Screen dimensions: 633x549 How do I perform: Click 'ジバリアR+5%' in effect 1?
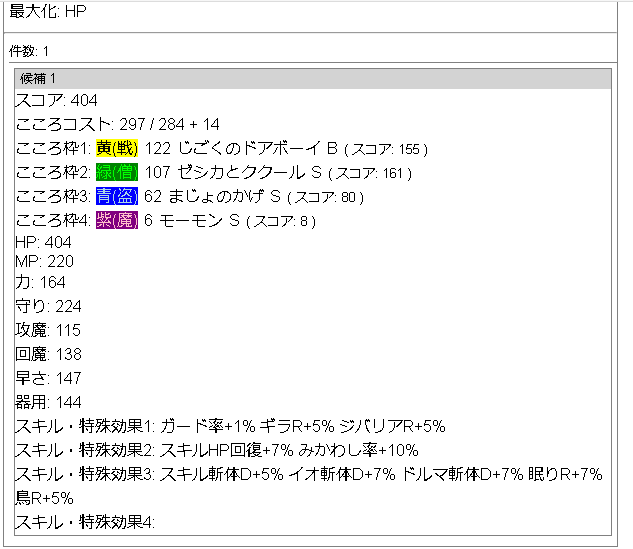(392, 426)
